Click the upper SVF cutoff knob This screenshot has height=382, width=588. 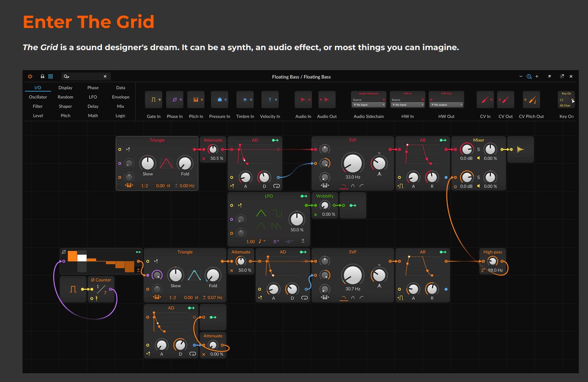coord(352,163)
